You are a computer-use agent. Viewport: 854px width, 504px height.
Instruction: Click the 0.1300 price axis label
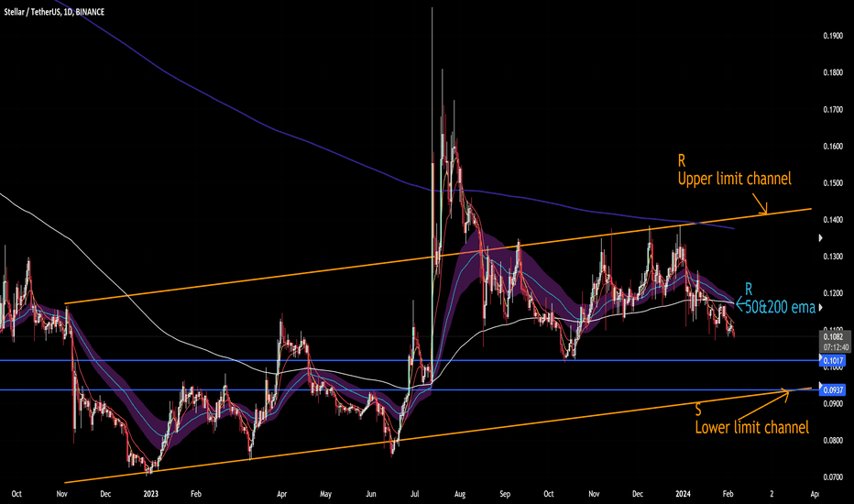833,257
